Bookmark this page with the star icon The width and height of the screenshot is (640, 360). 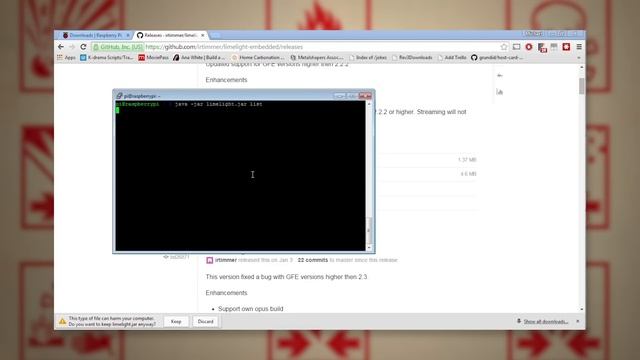click(504, 47)
